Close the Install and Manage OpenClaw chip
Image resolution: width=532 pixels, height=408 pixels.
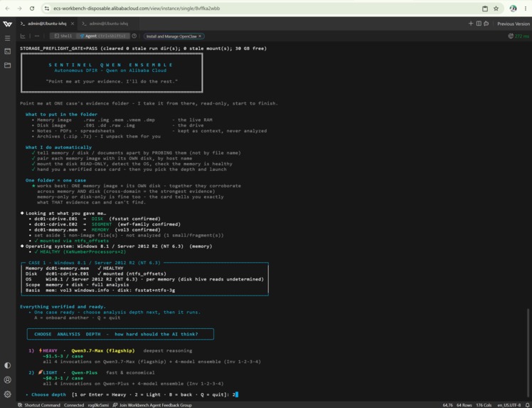(x=200, y=36)
